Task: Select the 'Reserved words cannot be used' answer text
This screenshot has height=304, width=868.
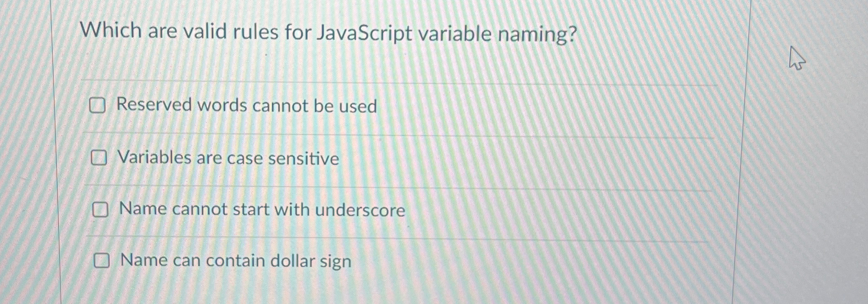Action: click(x=247, y=106)
